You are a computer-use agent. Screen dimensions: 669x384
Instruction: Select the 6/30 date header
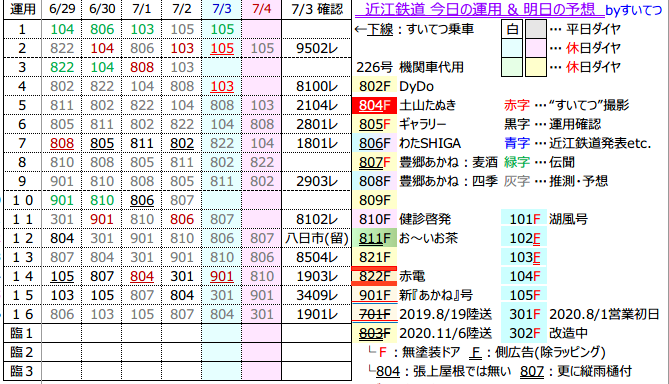[102, 9]
